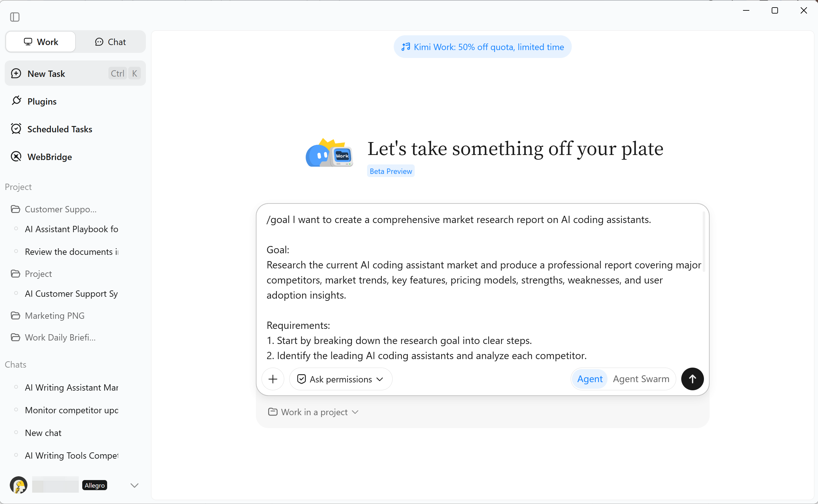This screenshot has width=818, height=504.
Task: Click the WebBridge icon
Action: coord(16,156)
